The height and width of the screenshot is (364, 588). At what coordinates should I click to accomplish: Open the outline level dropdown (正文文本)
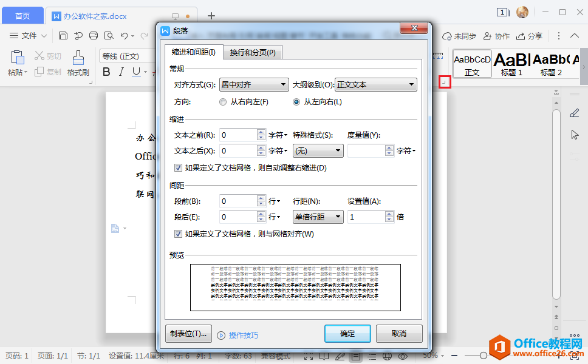pyautogui.click(x=376, y=85)
